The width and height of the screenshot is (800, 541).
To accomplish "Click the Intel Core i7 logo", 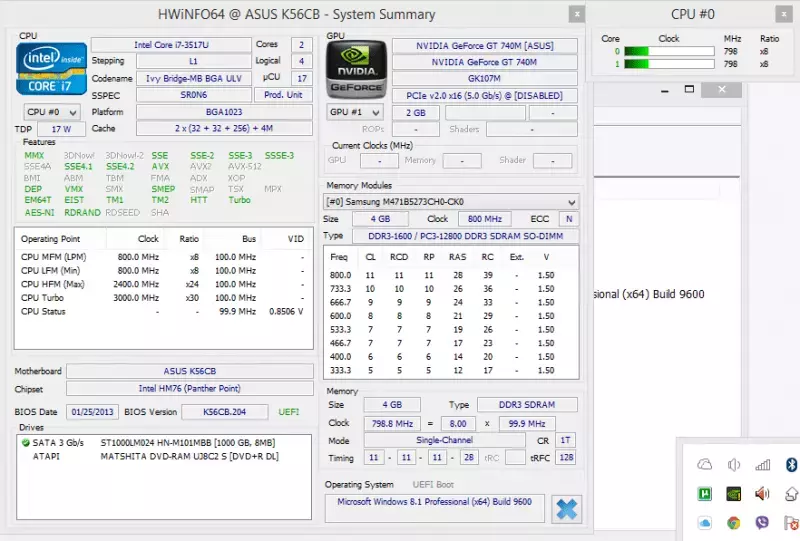I will pyautogui.click(x=51, y=68).
